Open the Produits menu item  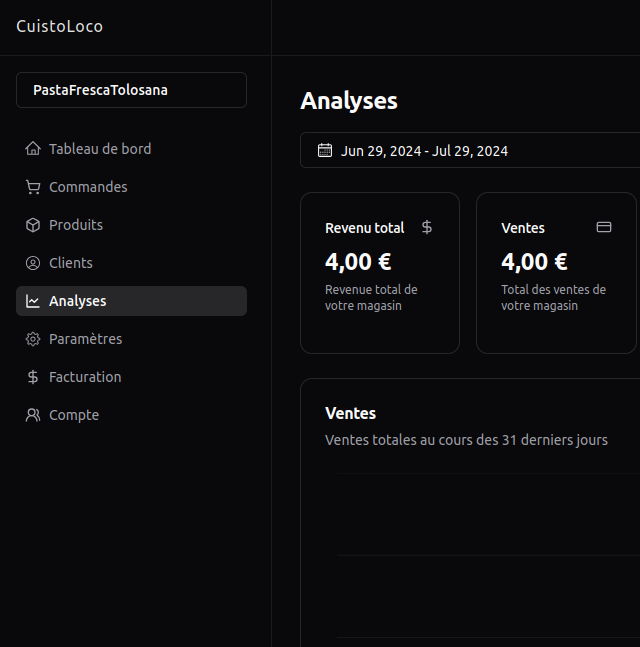[76, 225]
